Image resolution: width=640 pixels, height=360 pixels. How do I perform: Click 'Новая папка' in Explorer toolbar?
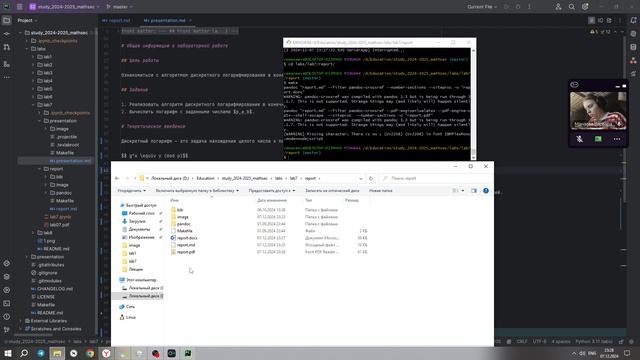click(x=380, y=191)
